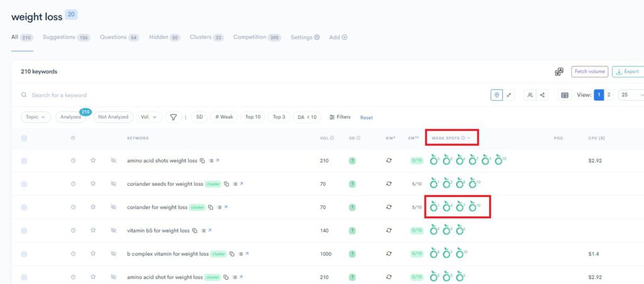Star the 'coriander seeds for weight loss' keyword
Viewport: 644px width, 284px height.
coord(93,184)
